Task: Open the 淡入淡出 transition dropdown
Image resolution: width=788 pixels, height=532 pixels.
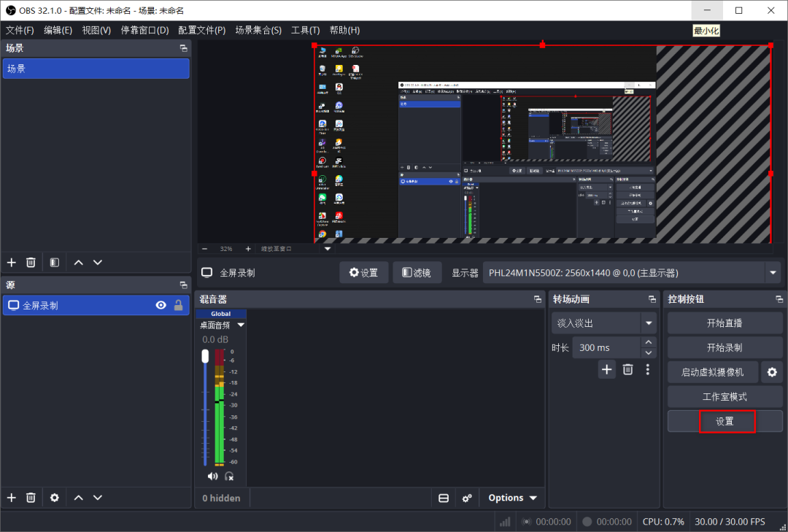Action: [648, 323]
